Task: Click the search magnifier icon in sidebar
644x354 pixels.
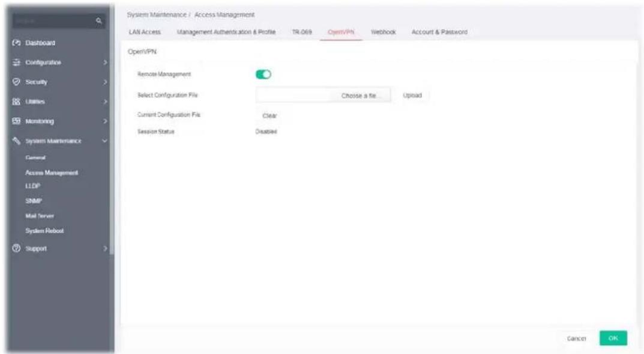Action: [x=98, y=20]
